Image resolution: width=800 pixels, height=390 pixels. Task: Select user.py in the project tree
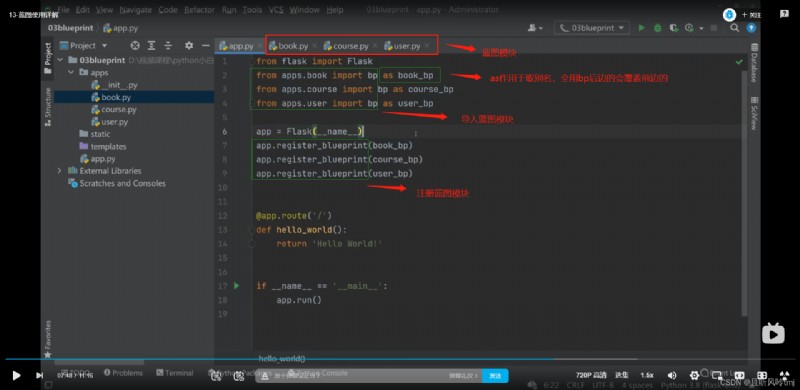point(115,121)
